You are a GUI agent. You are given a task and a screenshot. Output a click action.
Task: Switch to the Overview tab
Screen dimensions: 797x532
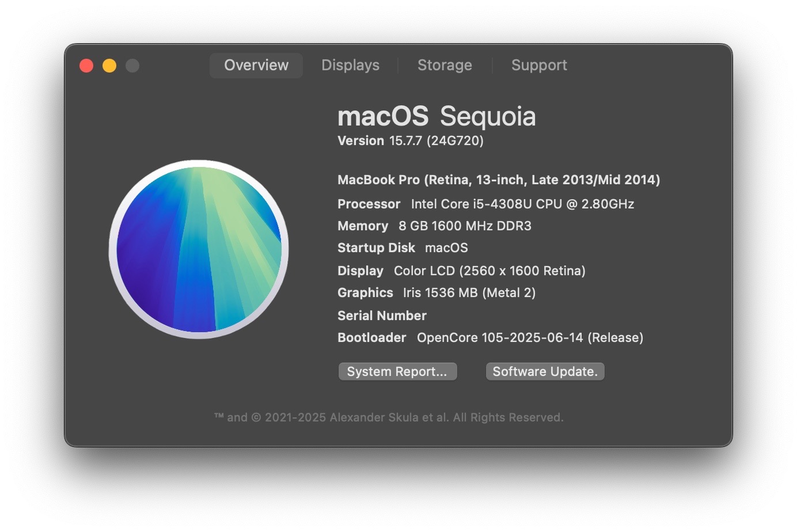(256, 66)
